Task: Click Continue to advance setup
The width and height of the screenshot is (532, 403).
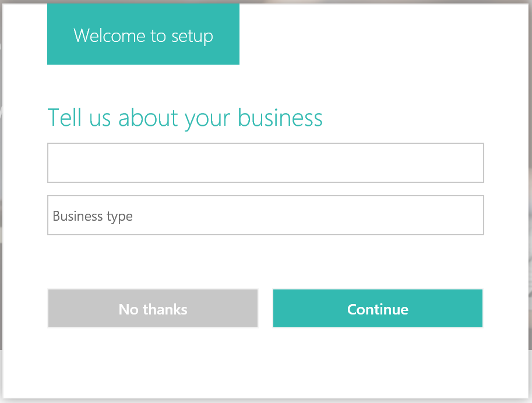Action: (378, 309)
